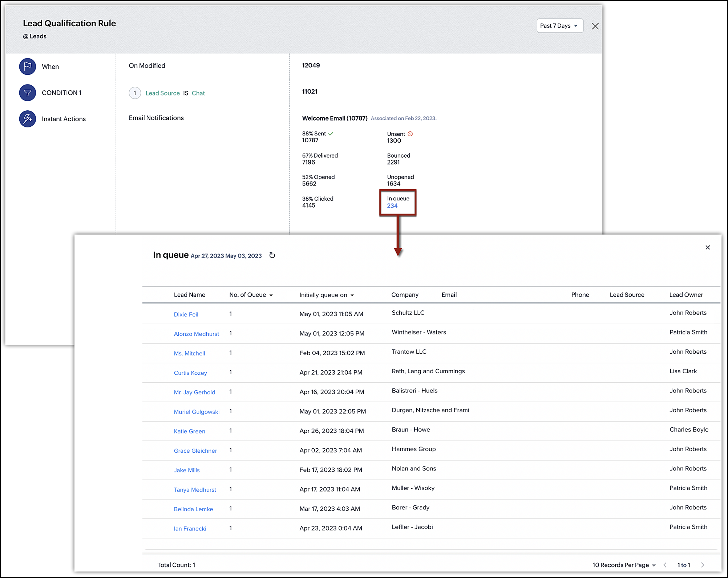
Task: Click the Condition 1 filter icon
Action: click(28, 93)
